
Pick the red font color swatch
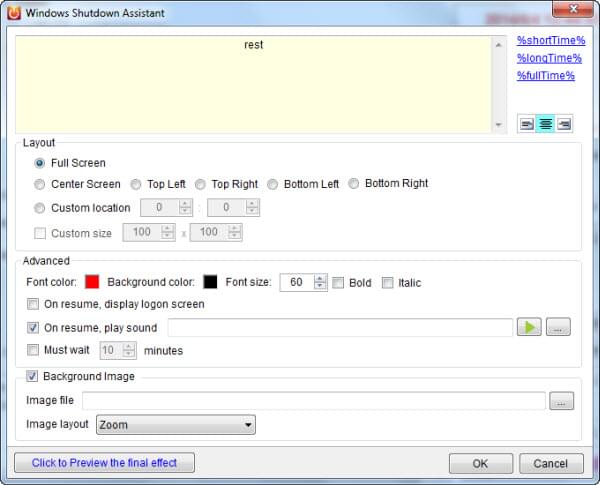(x=92, y=283)
